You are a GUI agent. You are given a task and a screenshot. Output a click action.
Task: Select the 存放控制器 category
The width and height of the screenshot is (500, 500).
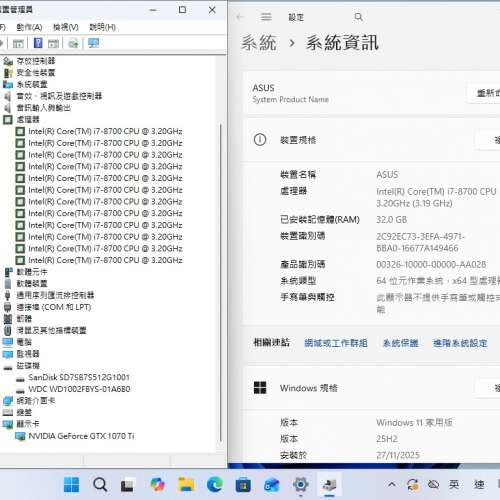click(36, 61)
